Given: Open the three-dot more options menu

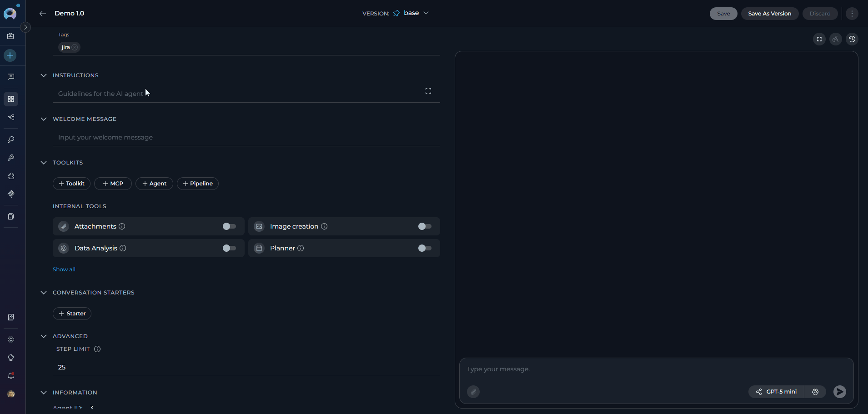Looking at the screenshot, I should [852, 14].
